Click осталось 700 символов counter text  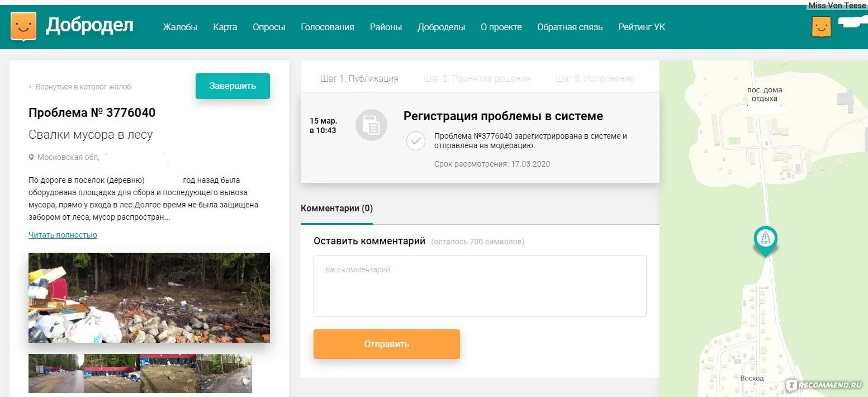[478, 242]
